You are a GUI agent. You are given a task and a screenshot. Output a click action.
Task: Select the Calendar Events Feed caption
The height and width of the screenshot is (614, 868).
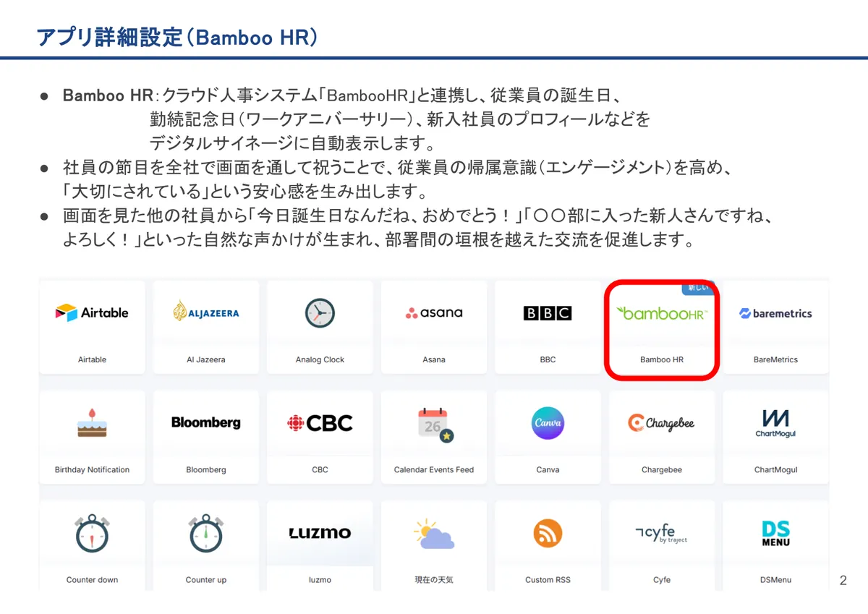[434, 469]
